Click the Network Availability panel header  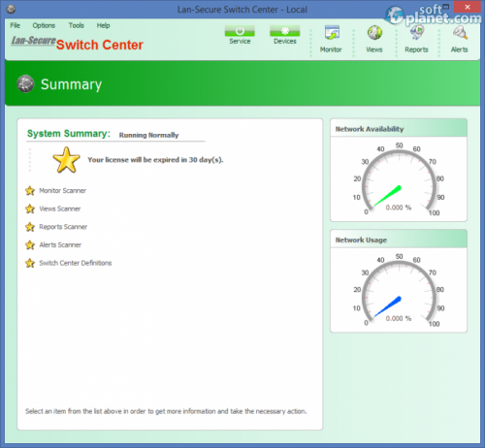[399, 129]
